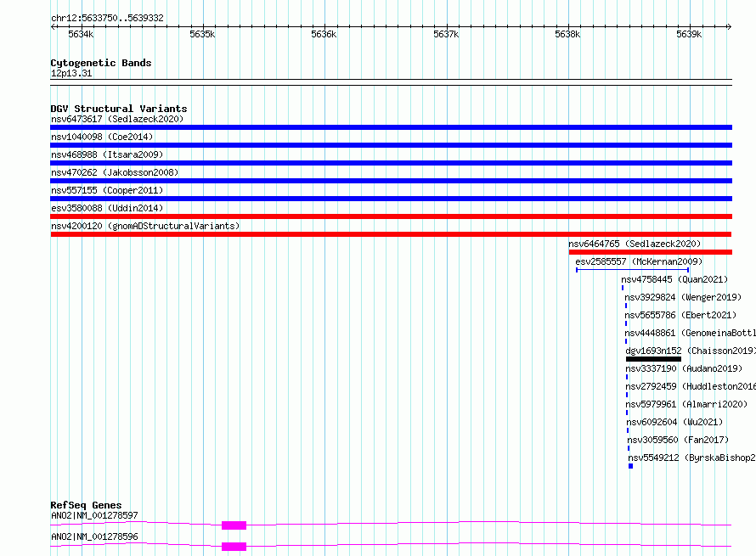Click the chr12:5633750..5639332 coordinate label
The height and width of the screenshot is (556, 756).
point(108,19)
